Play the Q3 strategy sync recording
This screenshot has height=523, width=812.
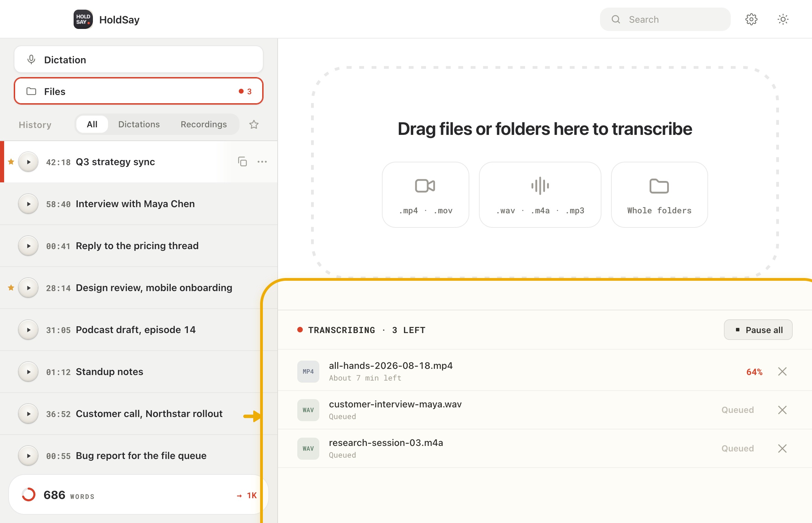(28, 162)
